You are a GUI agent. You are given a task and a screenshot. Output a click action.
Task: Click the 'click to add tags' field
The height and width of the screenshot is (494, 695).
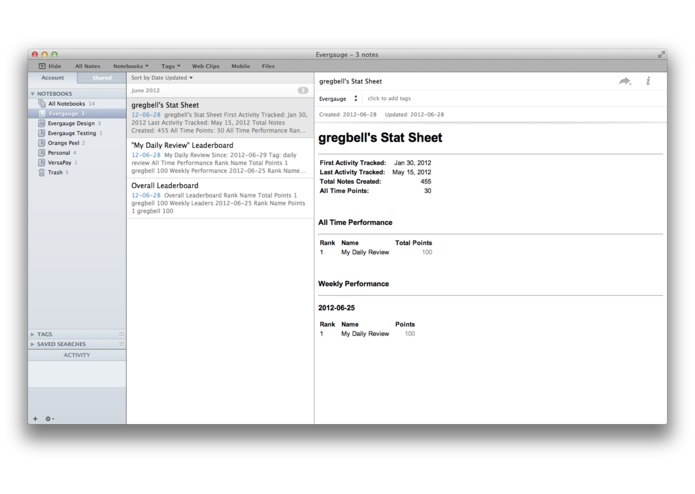point(389,98)
